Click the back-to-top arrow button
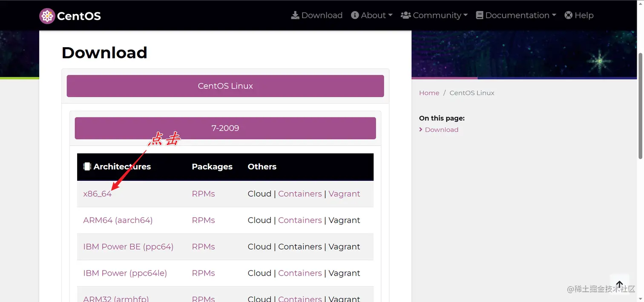The image size is (644, 302). (x=619, y=284)
